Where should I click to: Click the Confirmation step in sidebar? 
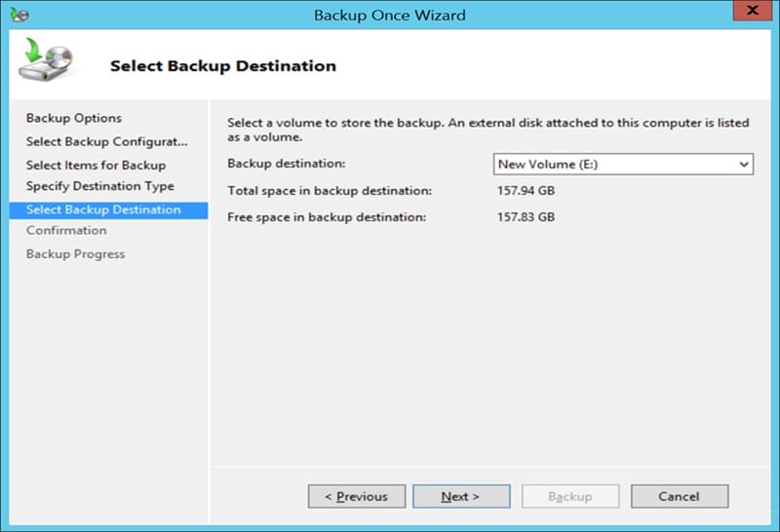pyautogui.click(x=66, y=231)
